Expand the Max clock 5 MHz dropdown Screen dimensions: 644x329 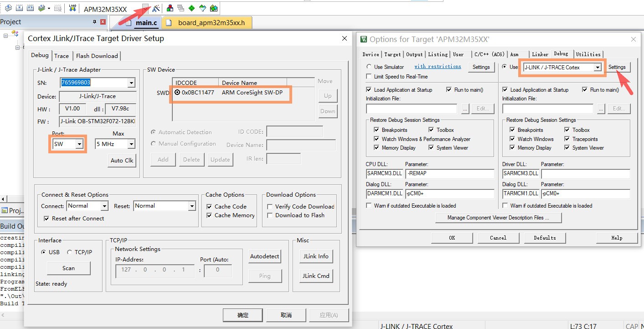(x=131, y=144)
